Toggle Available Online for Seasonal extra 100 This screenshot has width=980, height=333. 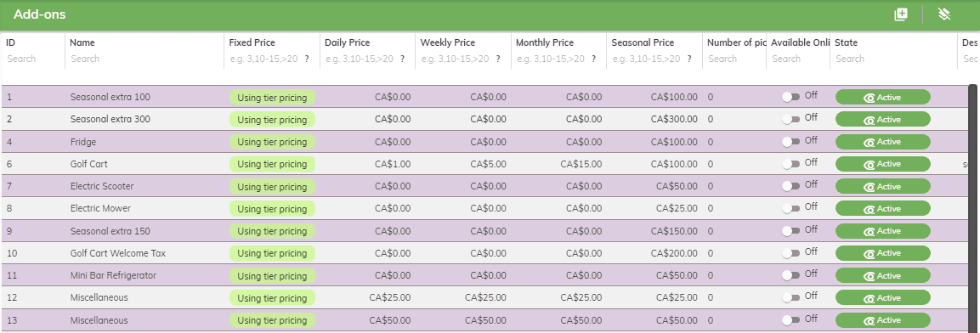pos(791,97)
